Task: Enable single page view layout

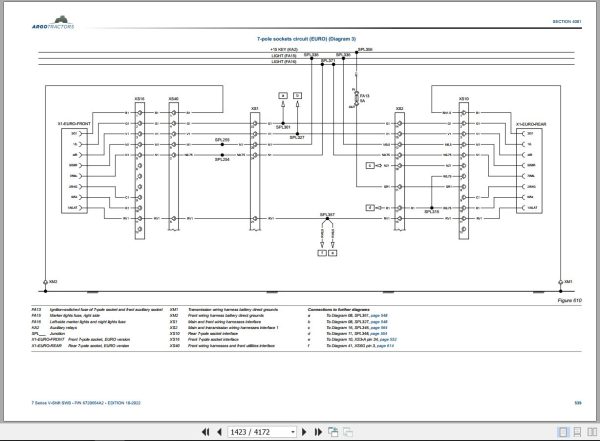Action: 563,432
